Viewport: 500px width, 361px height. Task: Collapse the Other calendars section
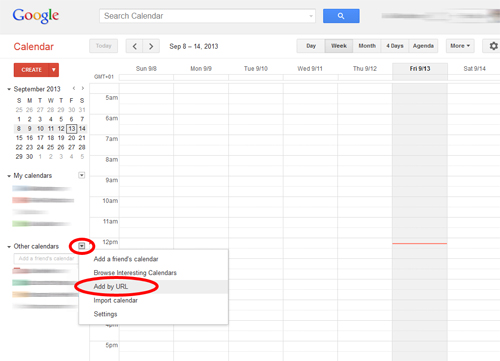9,247
